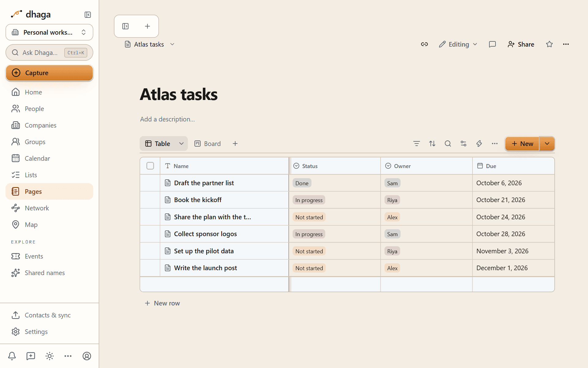Image resolution: width=588 pixels, height=368 pixels.
Task: Click the feedback message-plus icon
Action: coord(31,356)
